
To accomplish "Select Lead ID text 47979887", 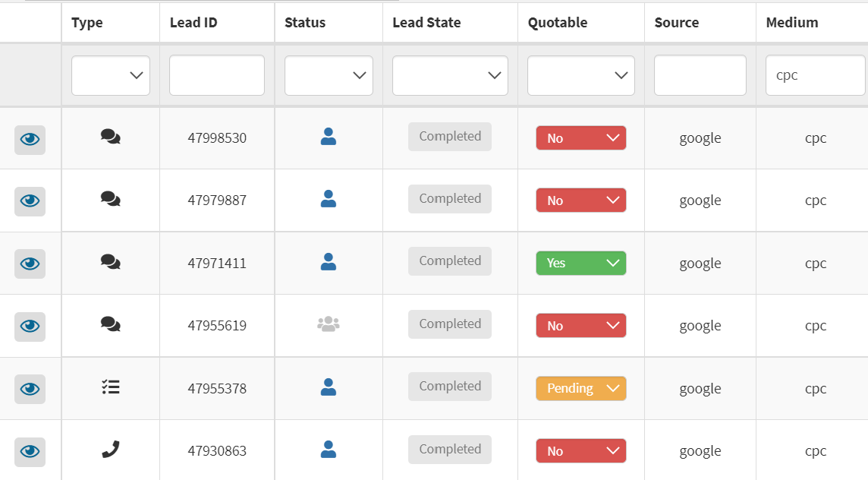I will click(217, 200).
